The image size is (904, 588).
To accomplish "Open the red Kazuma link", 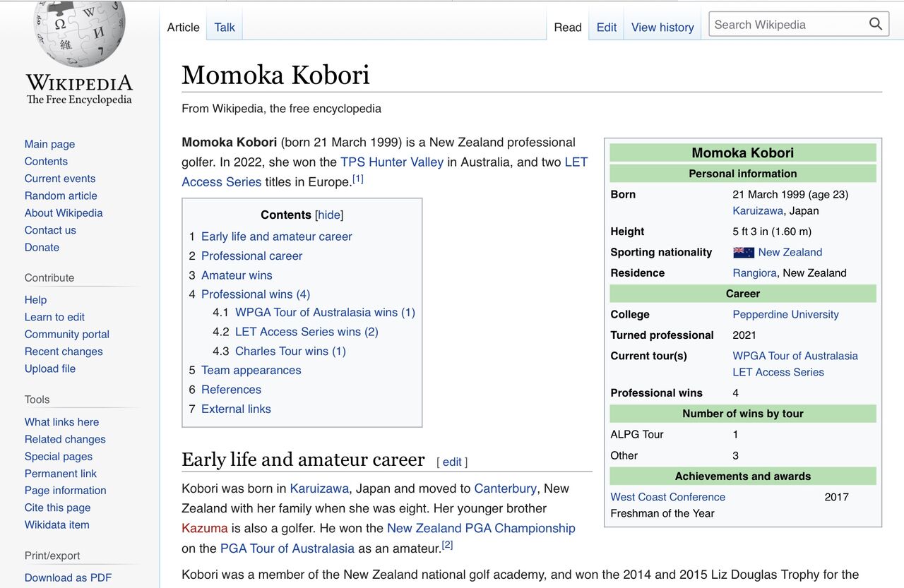I will (x=205, y=528).
